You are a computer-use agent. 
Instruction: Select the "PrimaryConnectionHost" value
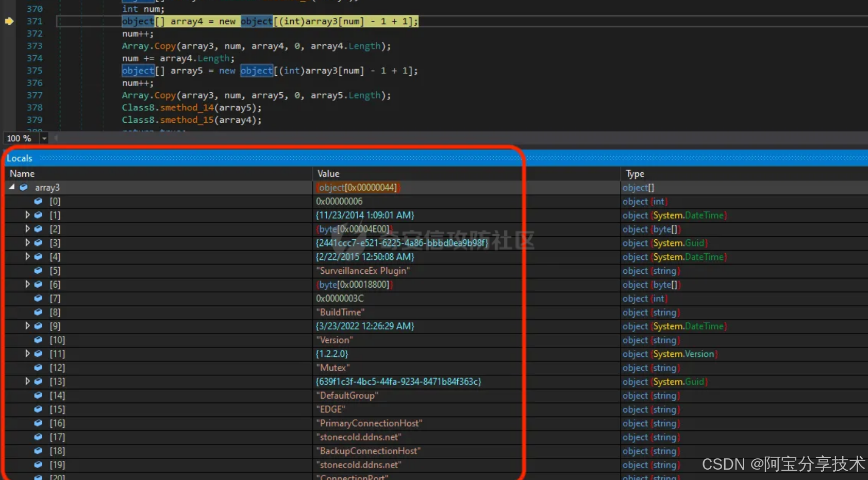[369, 423]
